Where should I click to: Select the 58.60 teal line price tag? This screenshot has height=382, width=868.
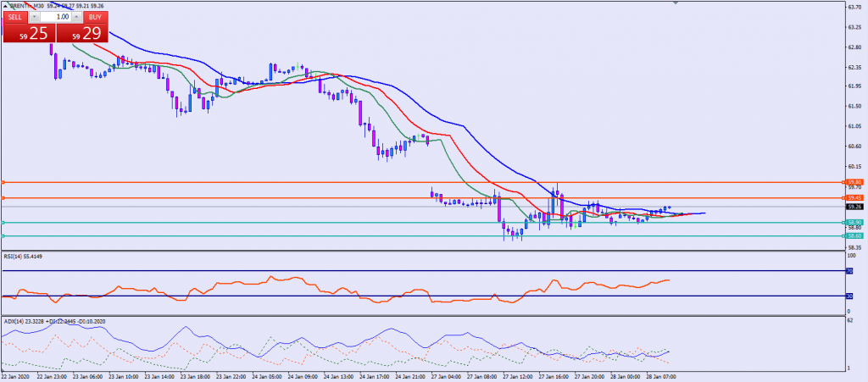tap(854, 236)
